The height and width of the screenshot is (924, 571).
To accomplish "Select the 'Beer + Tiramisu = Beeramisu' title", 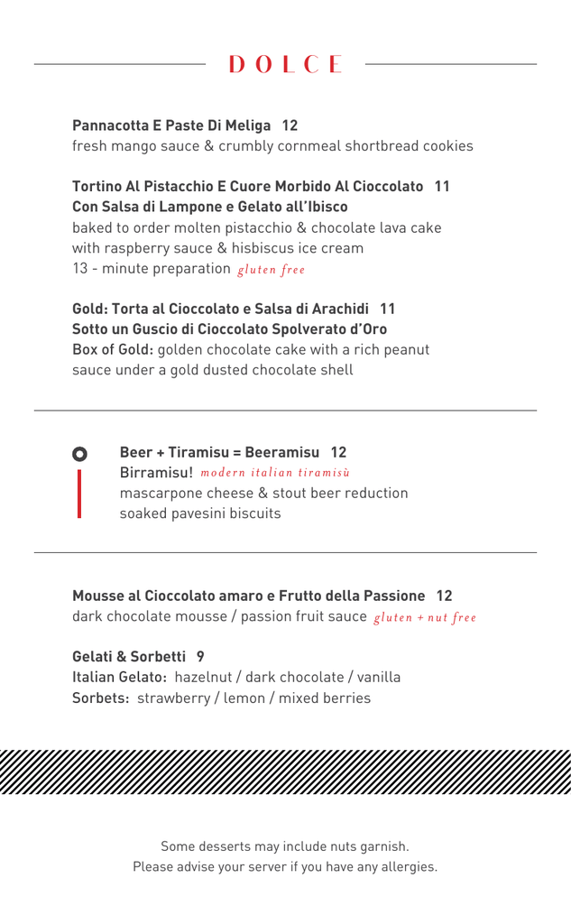I will click(x=233, y=451).
